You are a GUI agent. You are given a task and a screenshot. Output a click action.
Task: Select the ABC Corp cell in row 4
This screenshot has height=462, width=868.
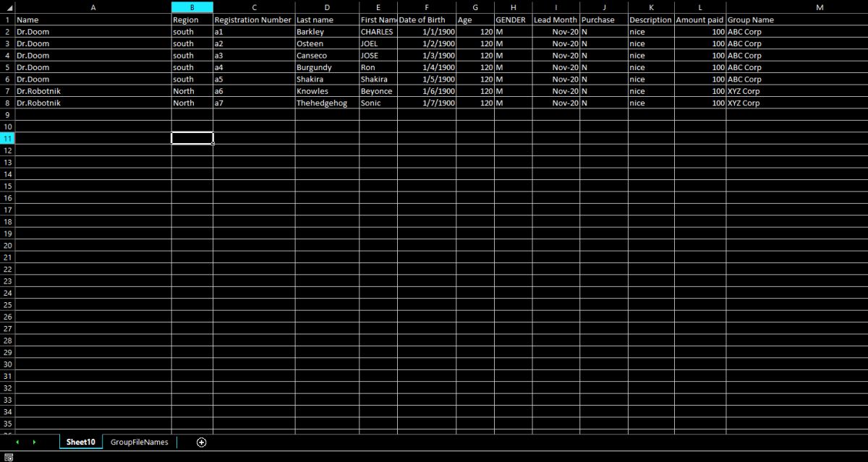point(797,56)
